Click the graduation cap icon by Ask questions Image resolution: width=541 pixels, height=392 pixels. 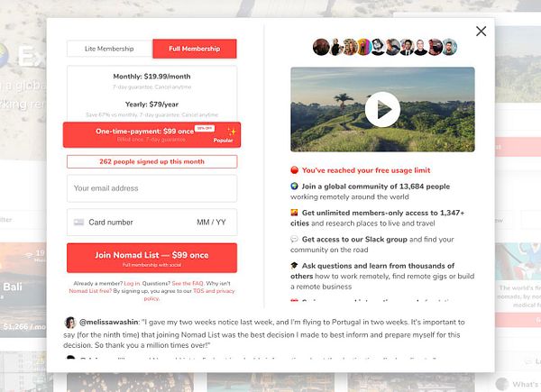[294, 266]
